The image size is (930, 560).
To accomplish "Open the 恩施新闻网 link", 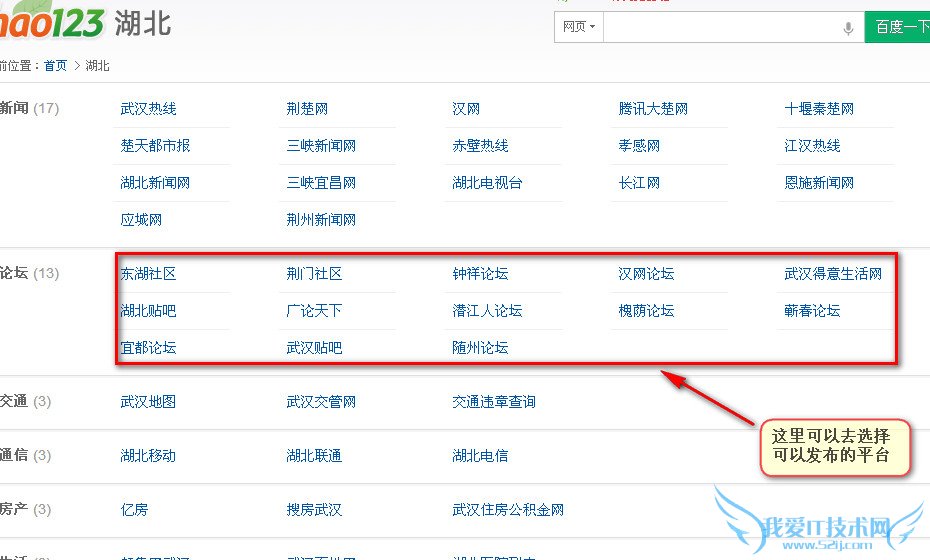I will click(x=819, y=183).
